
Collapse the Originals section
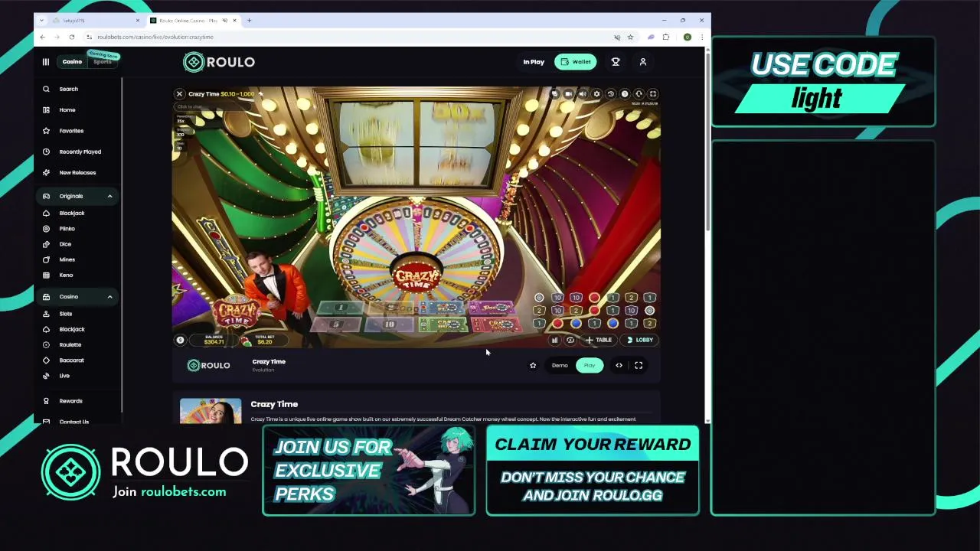tap(109, 197)
